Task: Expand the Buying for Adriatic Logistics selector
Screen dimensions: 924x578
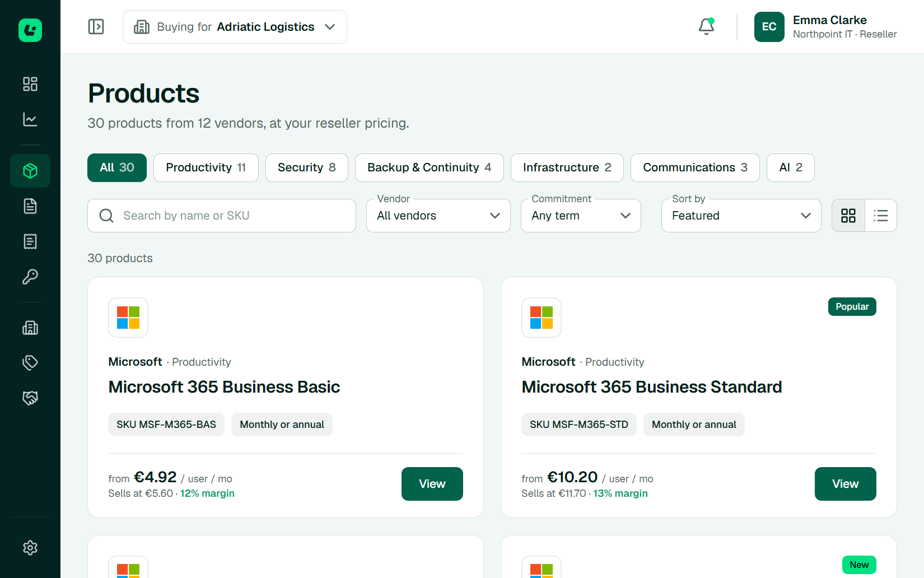Action: coord(235,27)
